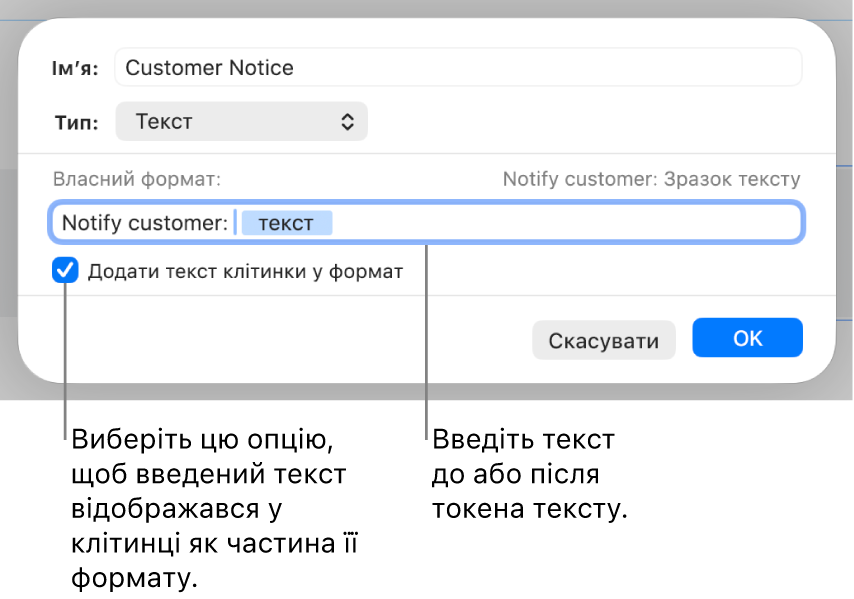854x599 pixels.
Task: Click the Notify customer custom format field
Action: click(x=426, y=223)
